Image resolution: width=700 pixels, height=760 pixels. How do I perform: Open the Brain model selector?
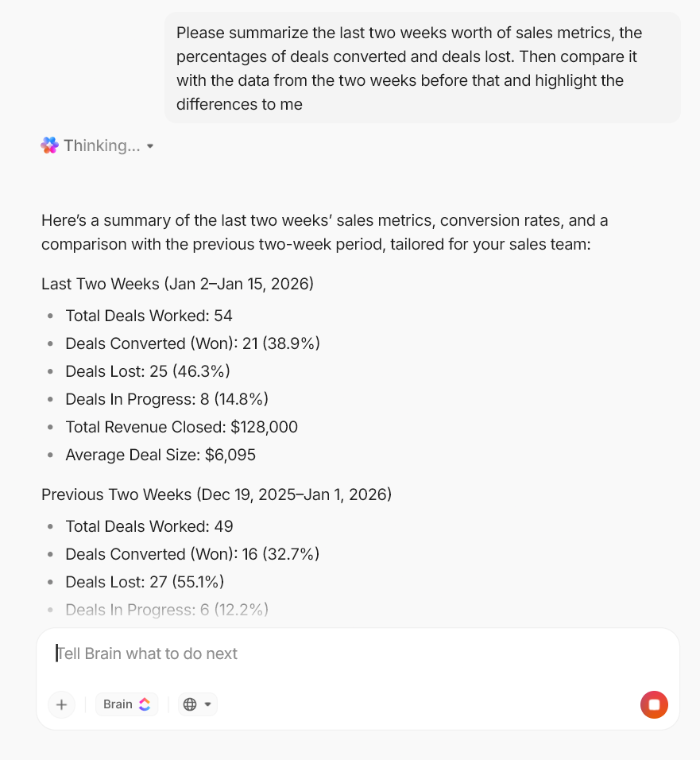(x=126, y=704)
